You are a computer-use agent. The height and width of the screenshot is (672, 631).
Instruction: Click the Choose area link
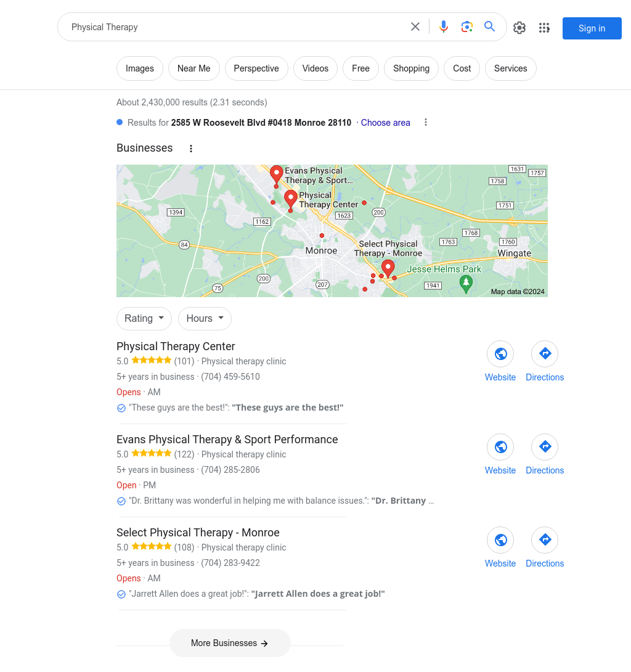[x=385, y=123]
